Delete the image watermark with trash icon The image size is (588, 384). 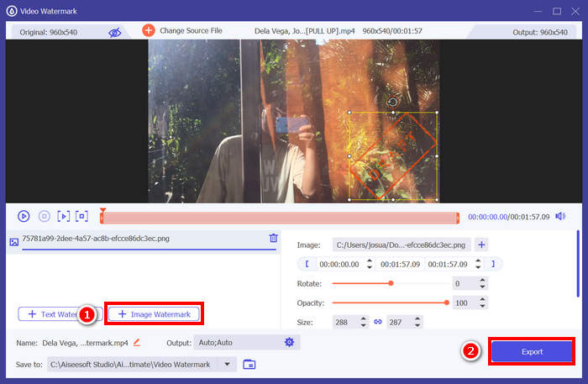pos(273,239)
